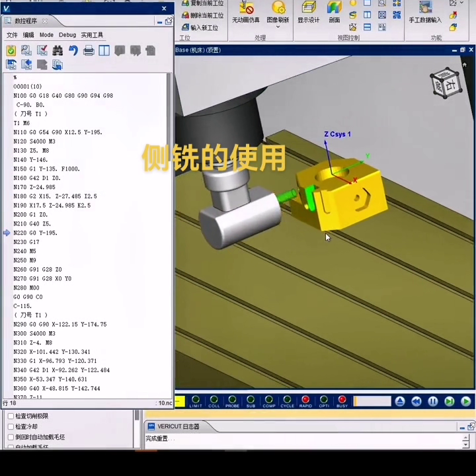Open the Debug menu
Image resolution: width=476 pixels, height=476 pixels.
[x=67, y=35]
